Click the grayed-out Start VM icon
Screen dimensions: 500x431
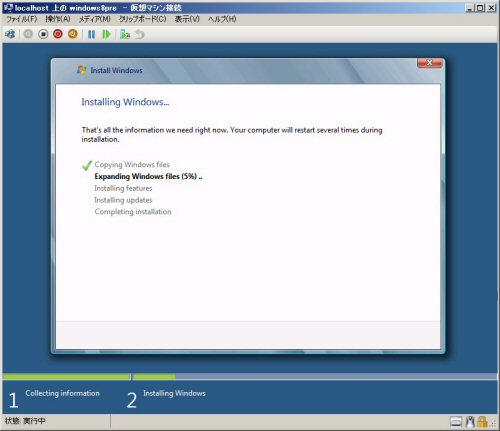pos(28,34)
